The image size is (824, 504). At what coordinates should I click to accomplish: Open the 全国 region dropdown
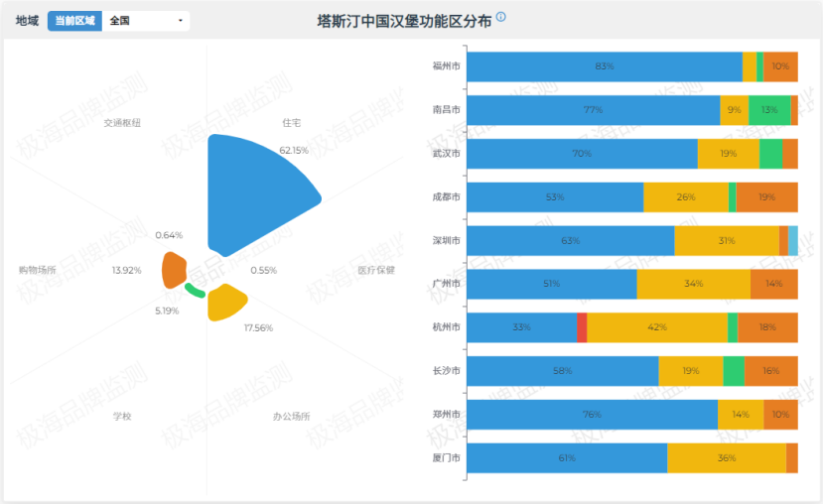coord(146,21)
